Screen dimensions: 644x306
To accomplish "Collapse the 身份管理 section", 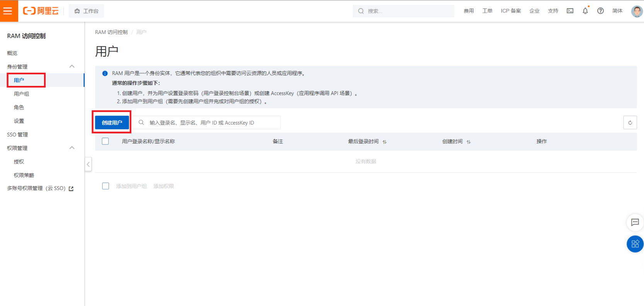I will click(x=72, y=67).
